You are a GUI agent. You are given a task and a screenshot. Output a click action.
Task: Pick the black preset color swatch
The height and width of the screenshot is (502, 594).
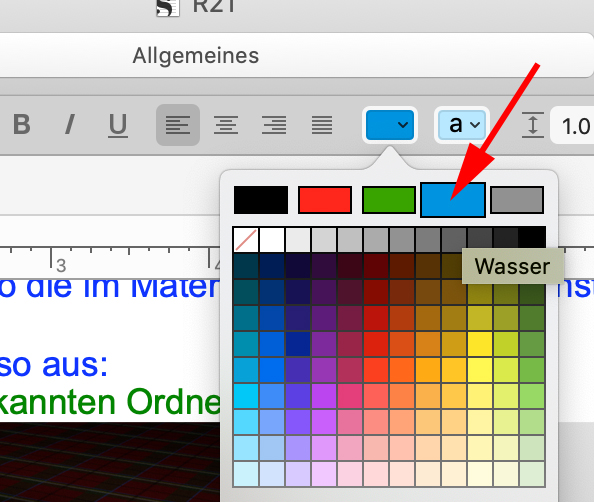click(x=261, y=200)
